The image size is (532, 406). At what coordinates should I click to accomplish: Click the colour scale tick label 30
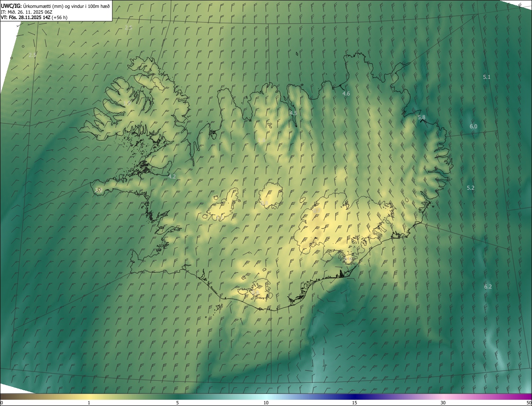tap(443, 403)
